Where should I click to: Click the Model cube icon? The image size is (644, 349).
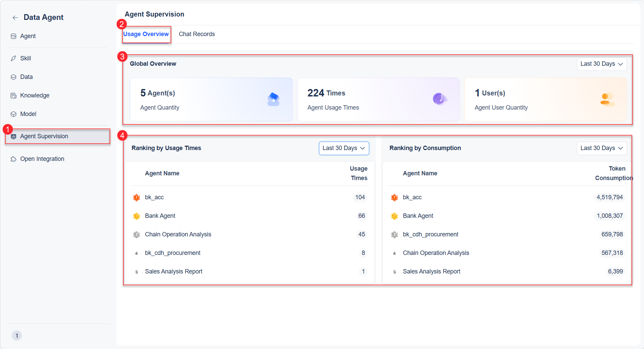pyautogui.click(x=13, y=114)
